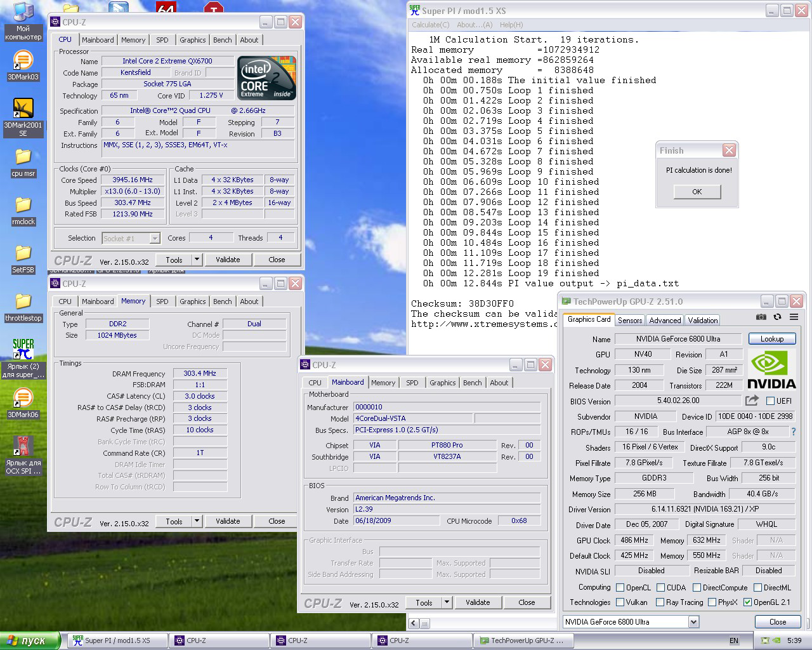
Task: Switch to TechPowerUp GPU-Z taskbar button
Action: pyautogui.click(x=523, y=640)
